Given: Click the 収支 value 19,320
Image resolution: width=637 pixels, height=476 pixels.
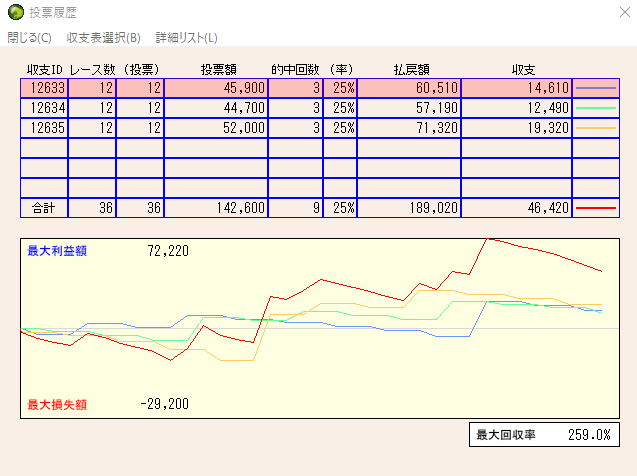Looking at the screenshot, I should click(548, 128).
